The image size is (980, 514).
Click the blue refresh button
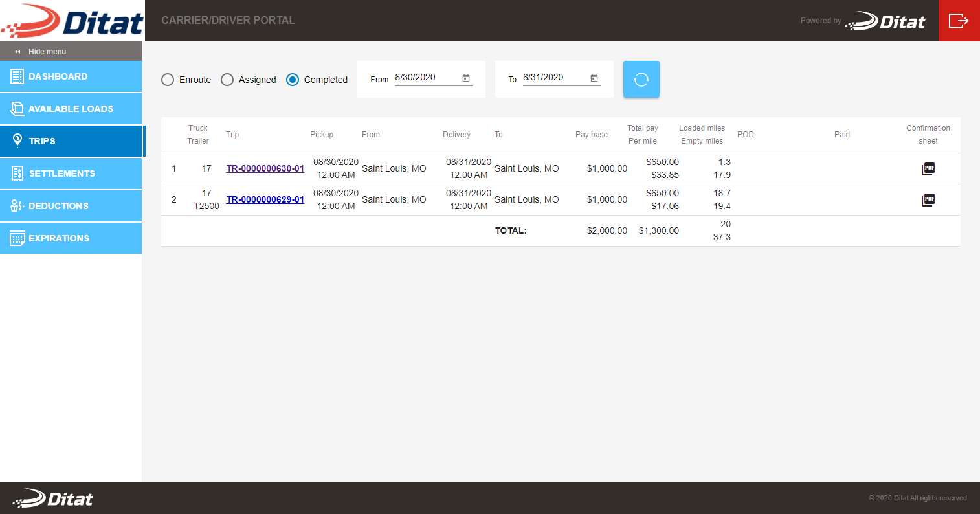pyautogui.click(x=641, y=79)
